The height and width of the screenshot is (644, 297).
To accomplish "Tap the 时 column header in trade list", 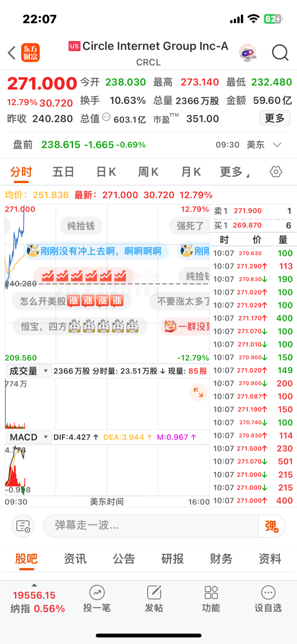I will [224, 240].
